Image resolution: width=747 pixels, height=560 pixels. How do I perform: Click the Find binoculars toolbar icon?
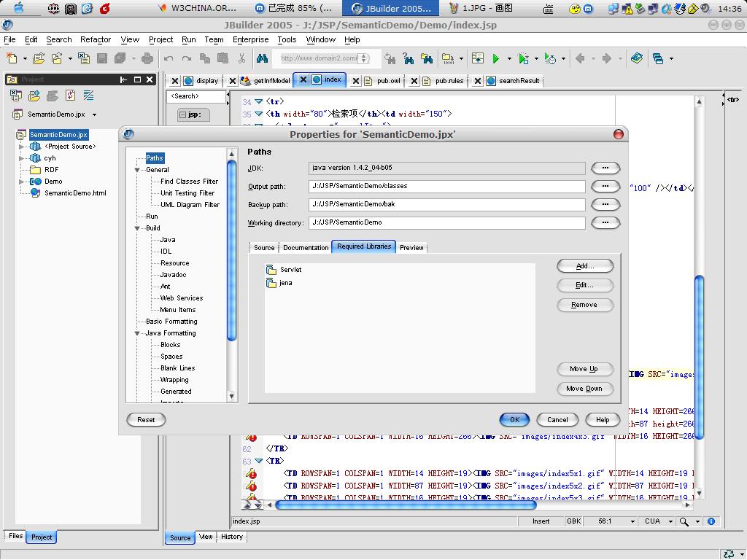pyautogui.click(x=263, y=58)
